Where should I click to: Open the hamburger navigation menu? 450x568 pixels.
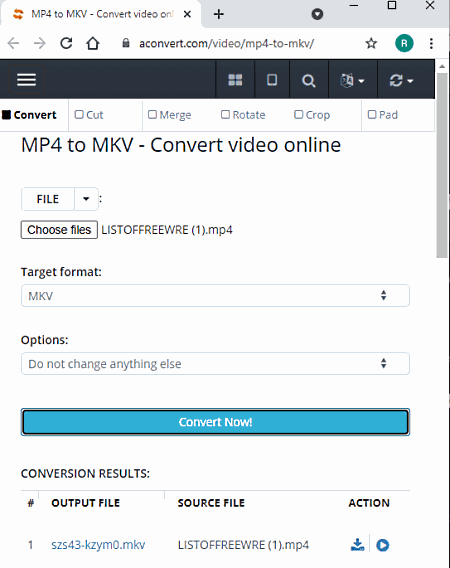click(26, 80)
